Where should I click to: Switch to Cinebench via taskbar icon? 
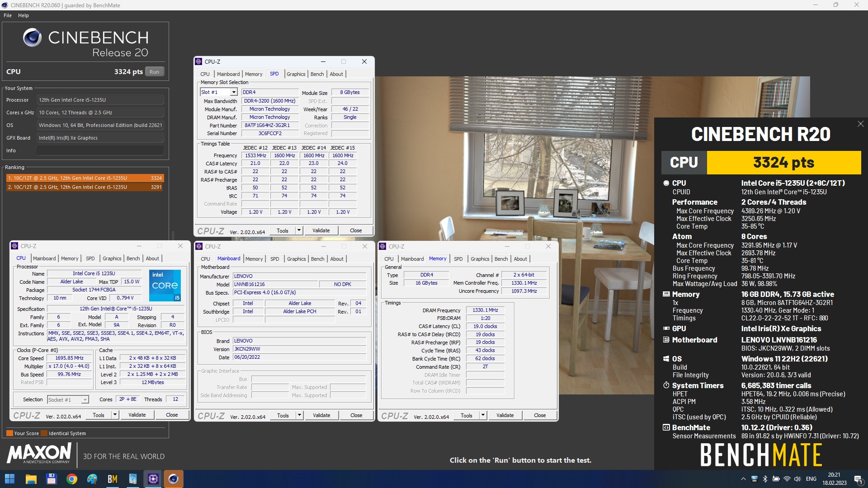(x=173, y=479)
